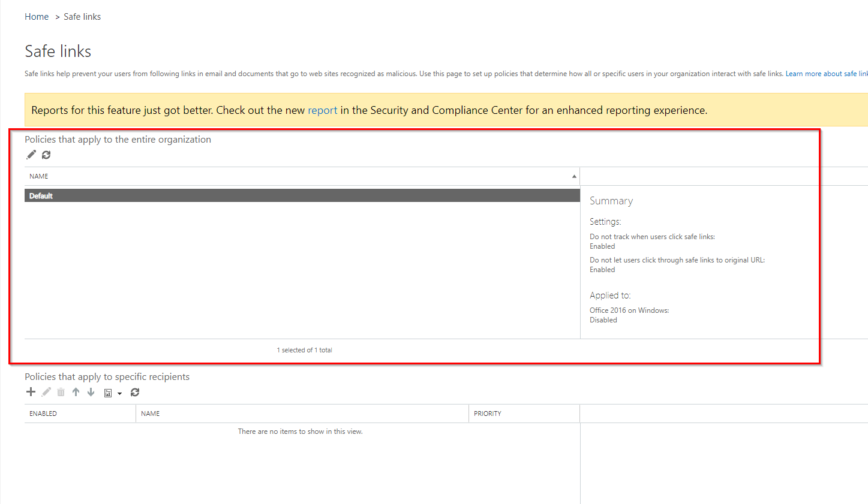868x504 pixels.
Task: Refresh the organization policies list
Action: click(x=46, y=155)
